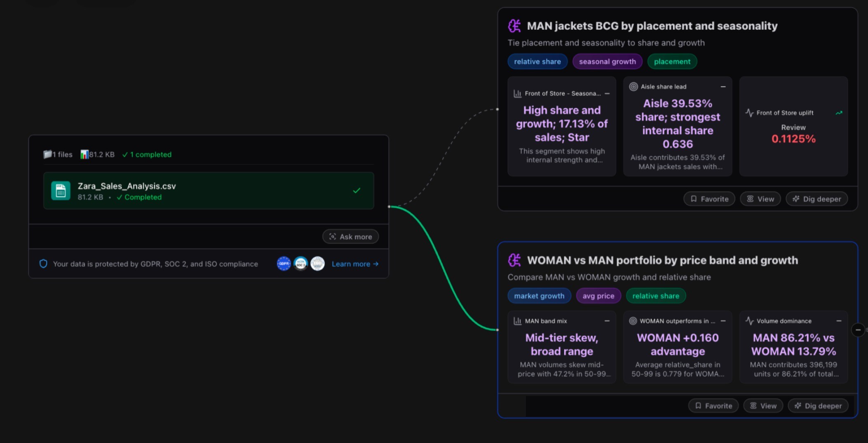This screenshot has width=868, height=443.
Task: Click the "1 completed" status text
Action: point(147,155)
